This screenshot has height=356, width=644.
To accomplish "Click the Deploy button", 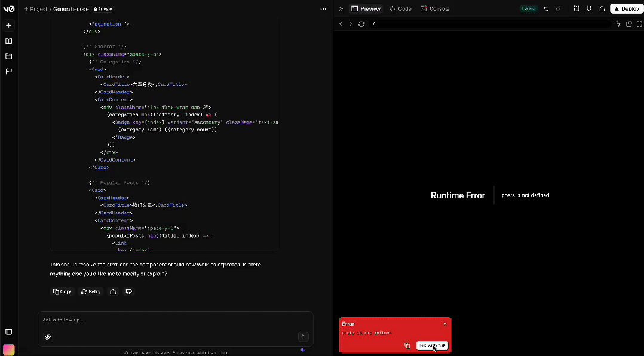I will (626, 9).
